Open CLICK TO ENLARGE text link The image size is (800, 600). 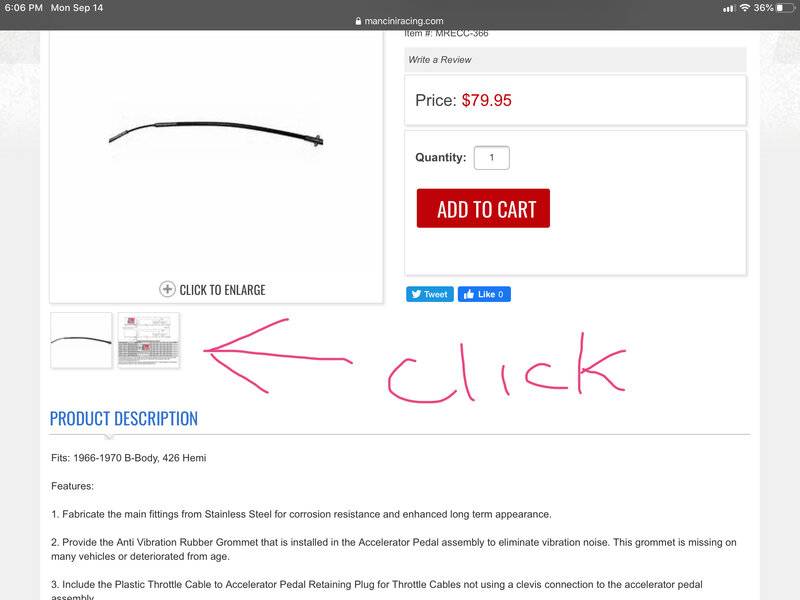[x=222, y=290]
